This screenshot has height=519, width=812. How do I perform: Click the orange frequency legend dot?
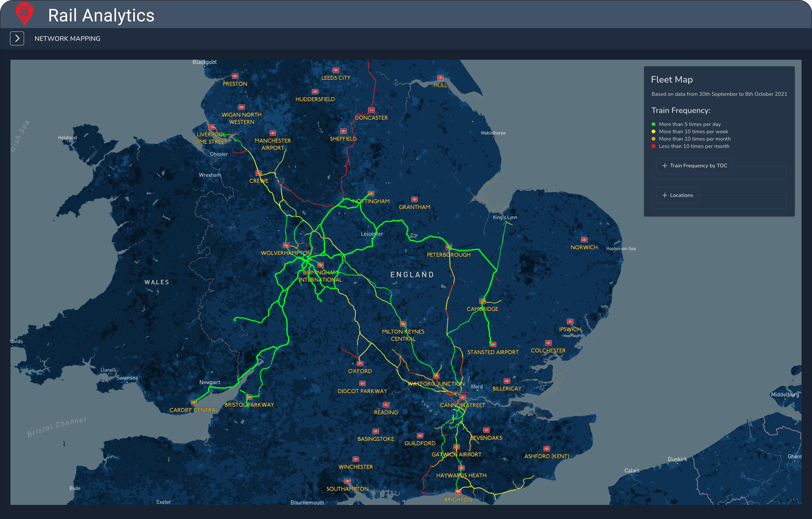click(654, 139)
